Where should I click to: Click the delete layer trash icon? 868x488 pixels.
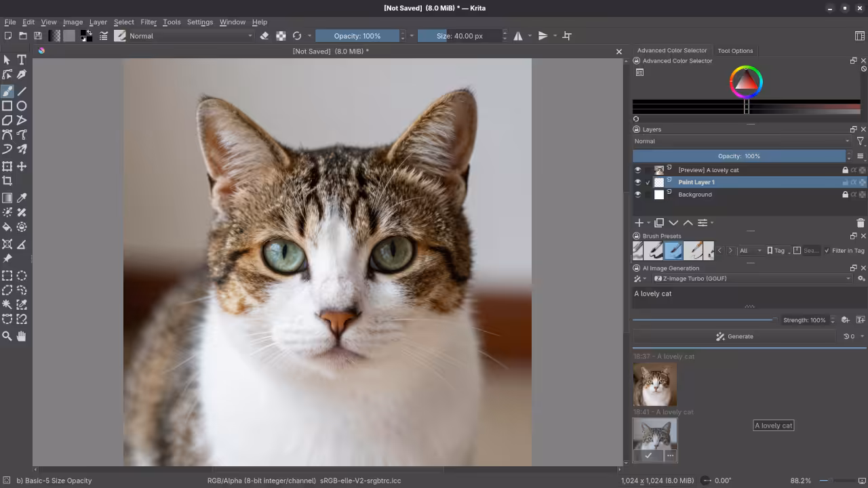pyautogui.click(x=861, y=223)
